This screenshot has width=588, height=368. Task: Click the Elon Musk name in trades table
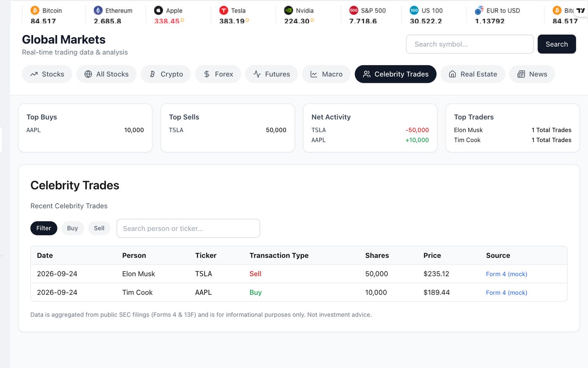(139, 274)
